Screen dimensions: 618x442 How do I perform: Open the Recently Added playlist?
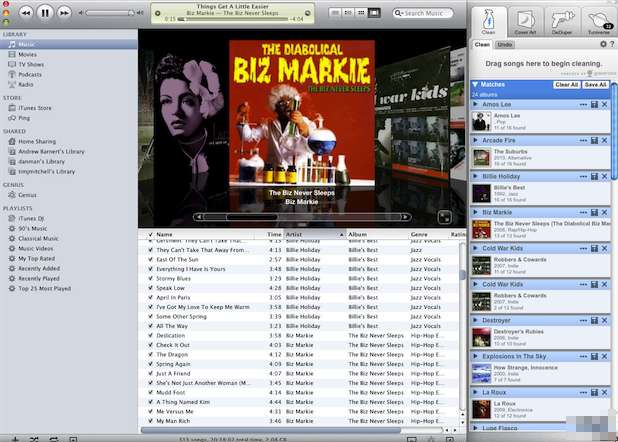pyautogui.click(x=39, y=269)
